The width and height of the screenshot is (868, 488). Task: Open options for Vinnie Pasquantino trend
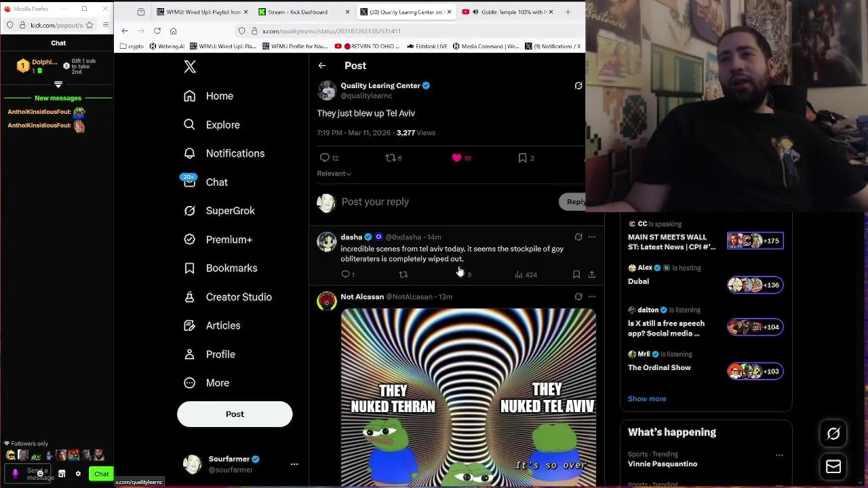click(779, 455)
